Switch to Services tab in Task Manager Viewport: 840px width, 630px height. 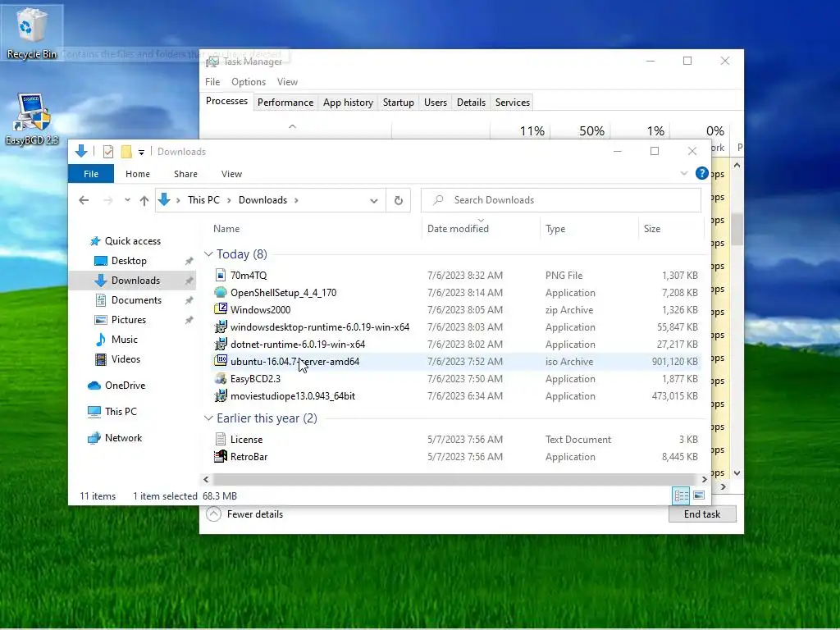tap(512, 103)
